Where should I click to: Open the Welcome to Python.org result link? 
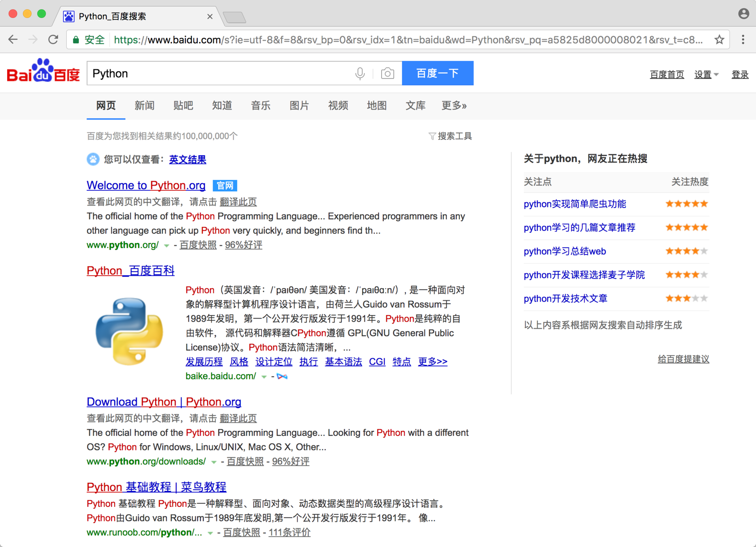point(146,185)
